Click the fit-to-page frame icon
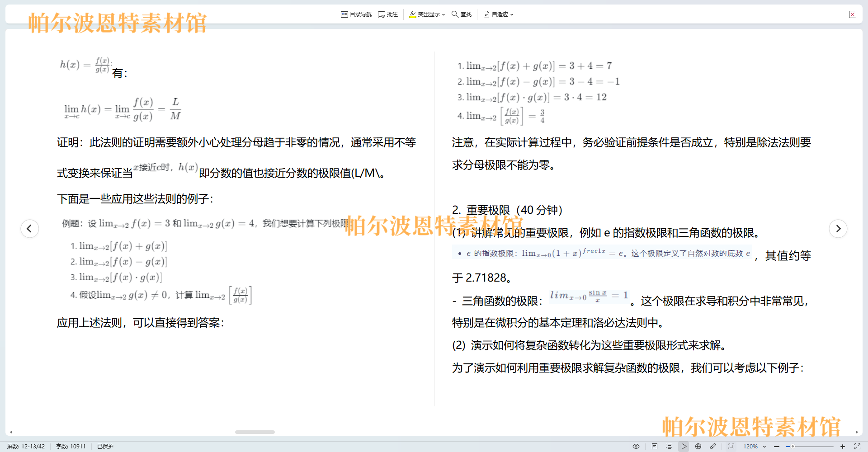The width and height of the screenshot is (868, 452). pos(731,446)
